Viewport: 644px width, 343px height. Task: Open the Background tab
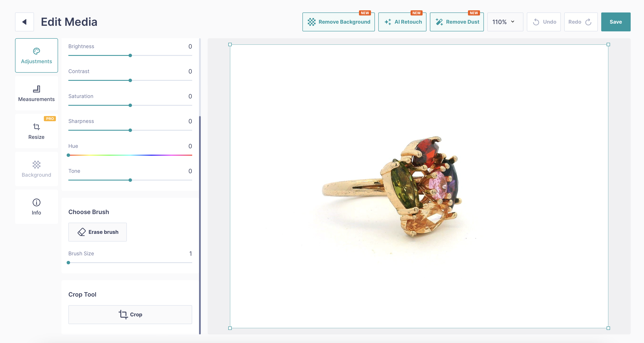point(37,169)
